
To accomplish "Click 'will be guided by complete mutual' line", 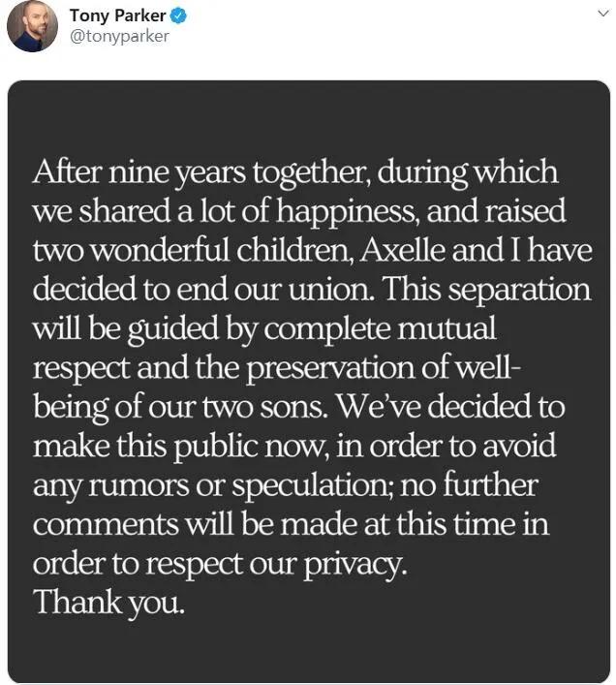I will point(264,329).
